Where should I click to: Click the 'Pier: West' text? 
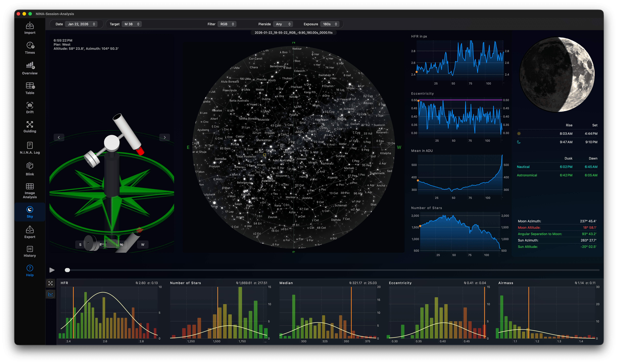[62, 45]
